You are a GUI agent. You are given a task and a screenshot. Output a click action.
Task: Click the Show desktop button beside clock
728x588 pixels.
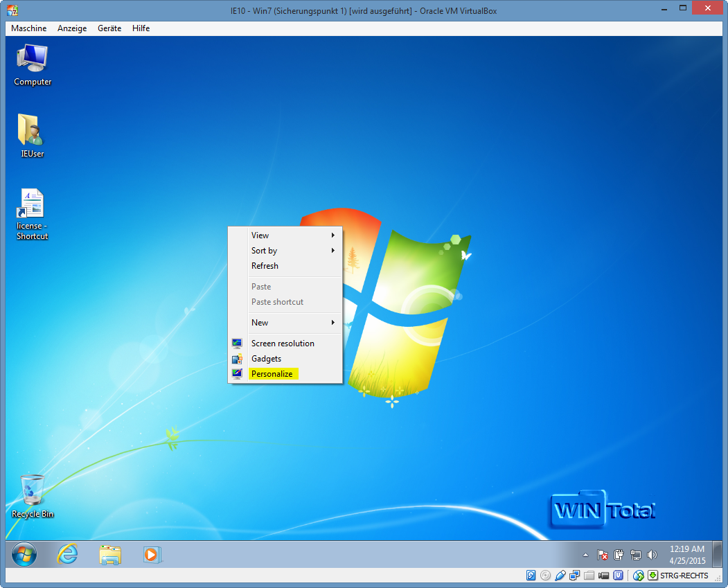coord(718,554)
